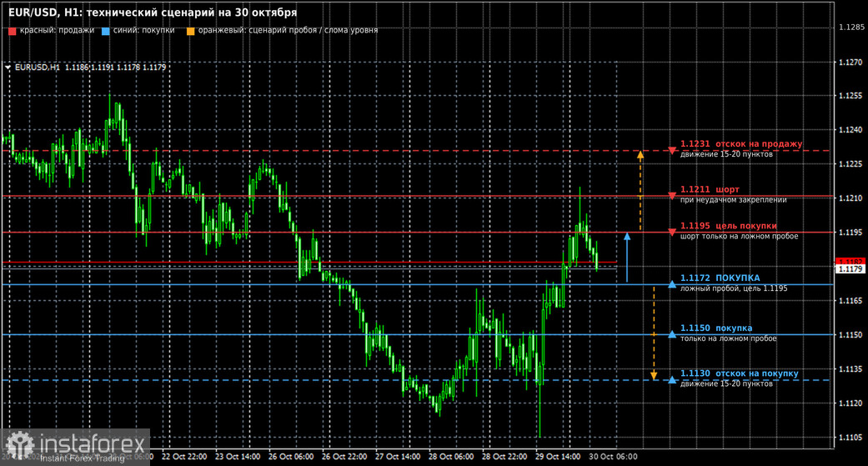Select the 1.1231 отскок на продажу label
868x466 pixels.
[x=741, y=144]
